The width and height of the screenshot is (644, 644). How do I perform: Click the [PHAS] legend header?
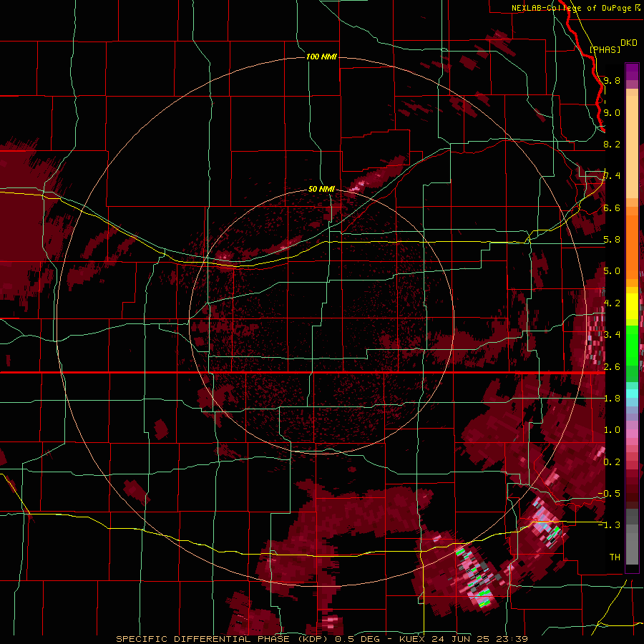pyautogui.click(x=605, y=49)
